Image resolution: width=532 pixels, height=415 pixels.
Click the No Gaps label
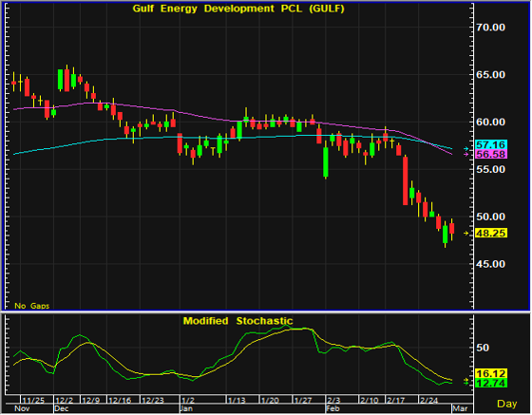[x=32, y=306]
